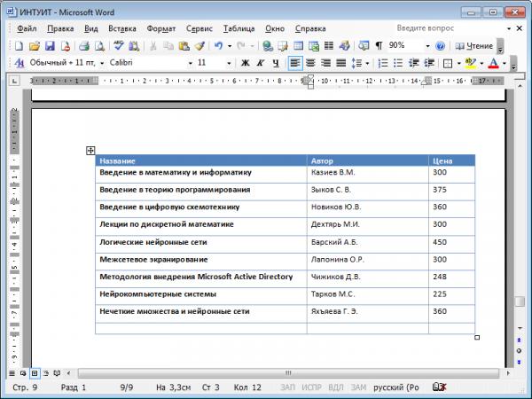Apply red font color
Screen dimensions: 532x399
pos(493,63)
